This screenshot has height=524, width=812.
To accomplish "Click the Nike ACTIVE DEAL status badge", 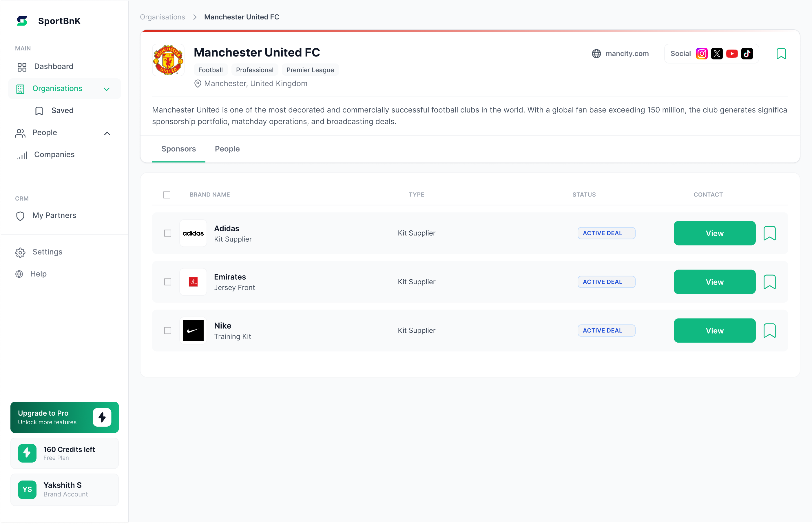I will (x=606, y=331).
